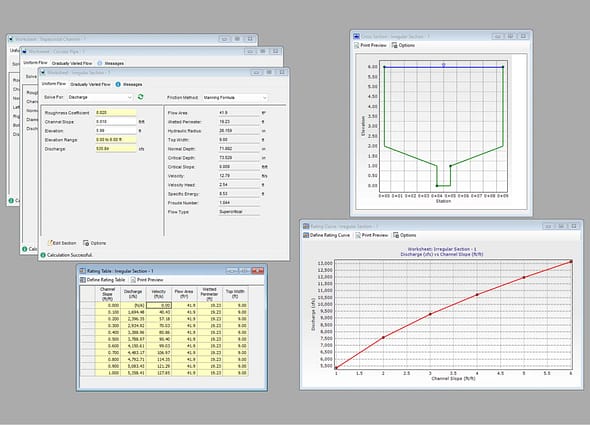
Task: Click the Flow Area output value
Action: point(239,113)
